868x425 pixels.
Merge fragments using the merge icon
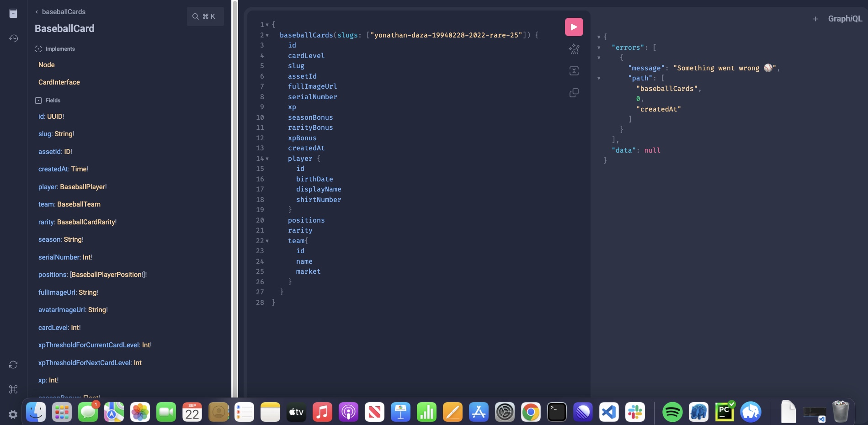pyautogui.click(x=574, y=71)
